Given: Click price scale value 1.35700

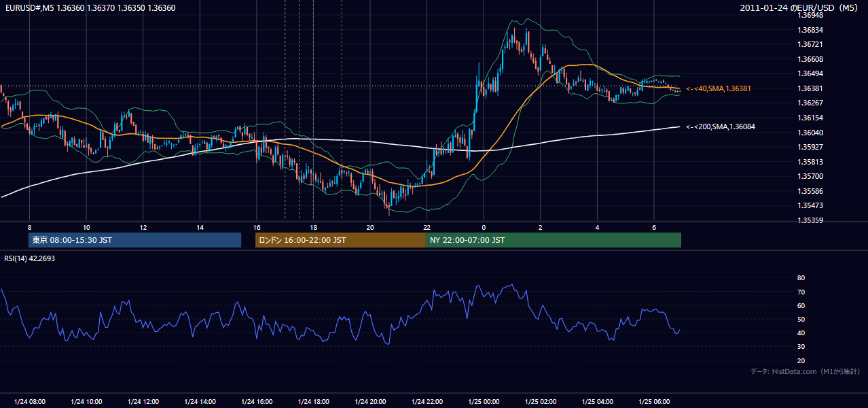Looking at the screenshot, I should point(810,176).
